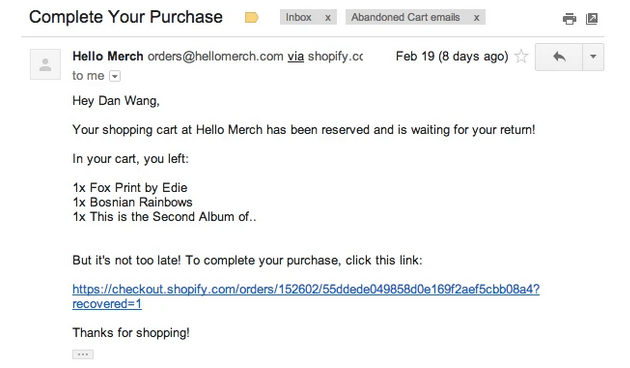Click the 'via' underlined text
Image resolution: width=630 pixels, height=368 pixels.
pos(295,56)
